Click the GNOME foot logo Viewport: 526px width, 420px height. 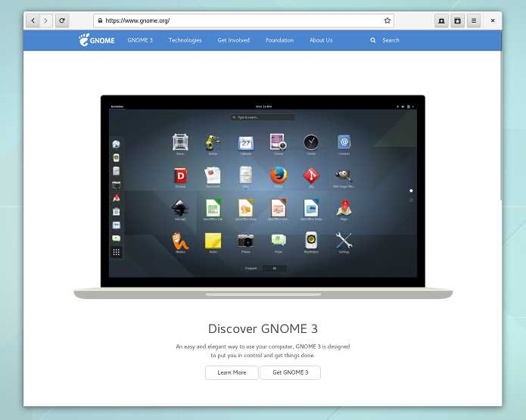[97, 40]
